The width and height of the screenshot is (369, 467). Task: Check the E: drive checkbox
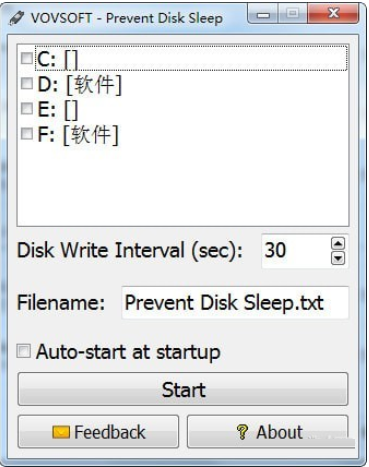(27, 109)
